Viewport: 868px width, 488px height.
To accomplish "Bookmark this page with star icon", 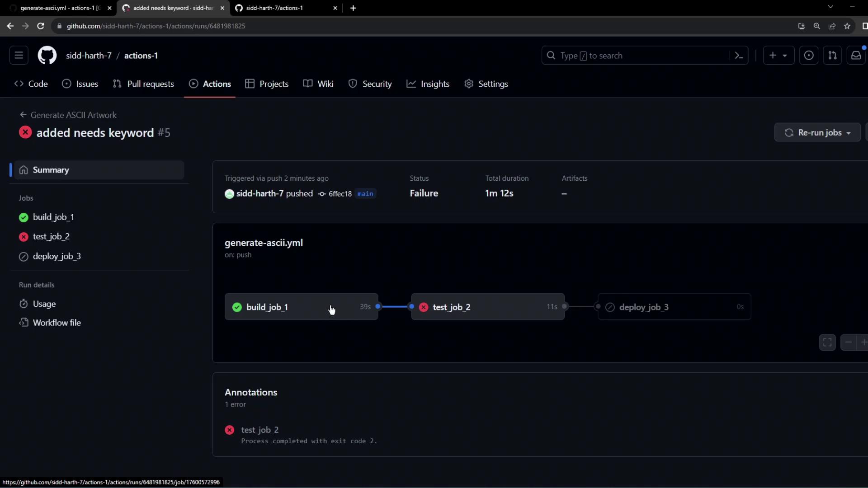I will pyautogui.click(x=847, y=26).
